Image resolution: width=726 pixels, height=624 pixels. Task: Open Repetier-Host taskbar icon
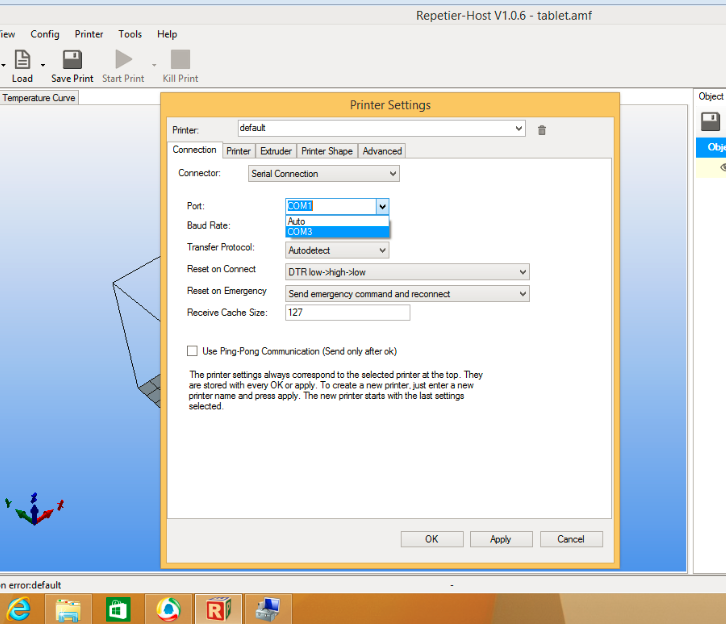[x=218, y=609]
